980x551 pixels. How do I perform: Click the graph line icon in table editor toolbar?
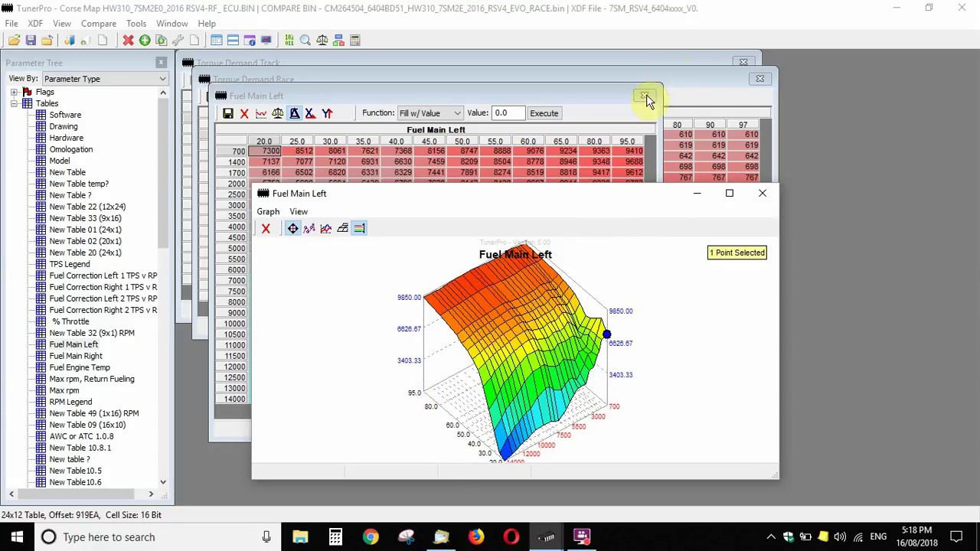point(261,113)
